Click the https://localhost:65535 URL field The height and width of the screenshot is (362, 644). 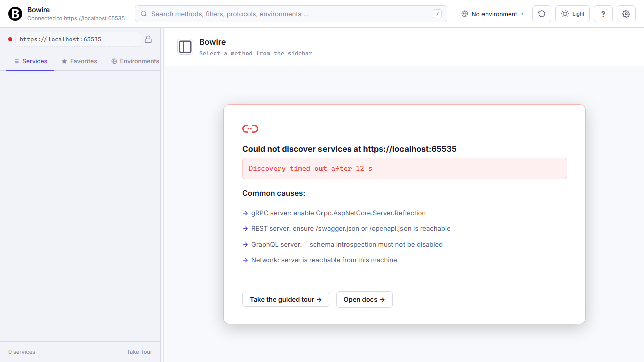coord(78,39)
